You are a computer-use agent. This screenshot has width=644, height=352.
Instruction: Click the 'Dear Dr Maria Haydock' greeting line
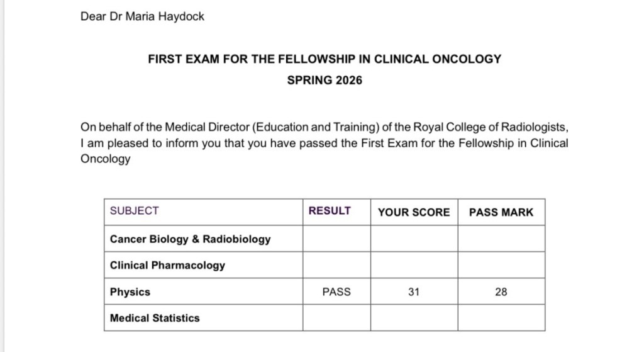point(142,17)
